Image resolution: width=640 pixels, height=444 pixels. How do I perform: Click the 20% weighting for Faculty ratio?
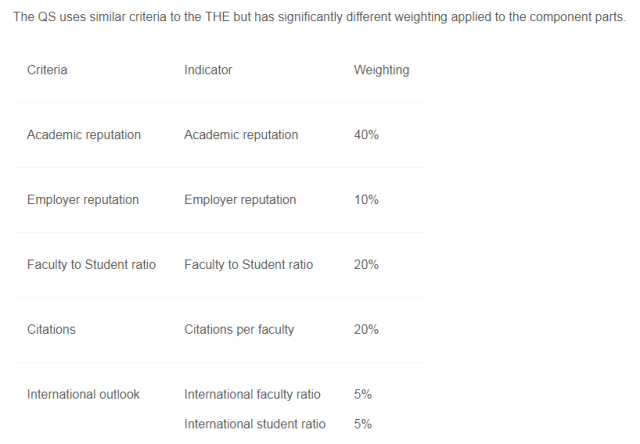[x=366, y=264]
